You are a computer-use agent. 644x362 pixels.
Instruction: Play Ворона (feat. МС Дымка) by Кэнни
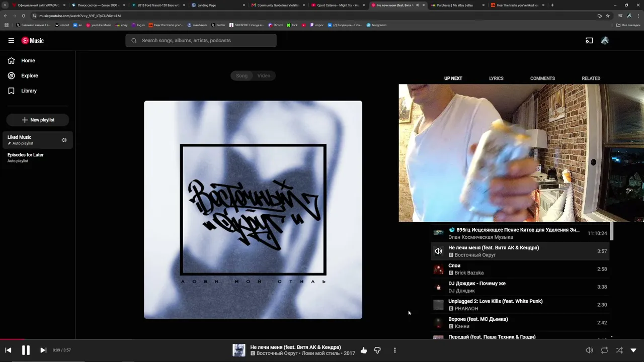tap(520, 323)
